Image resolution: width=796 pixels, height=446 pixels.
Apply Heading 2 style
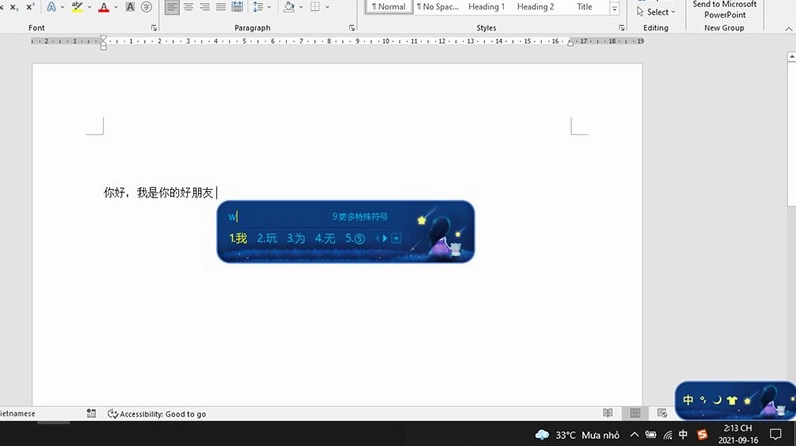(535, 7)
